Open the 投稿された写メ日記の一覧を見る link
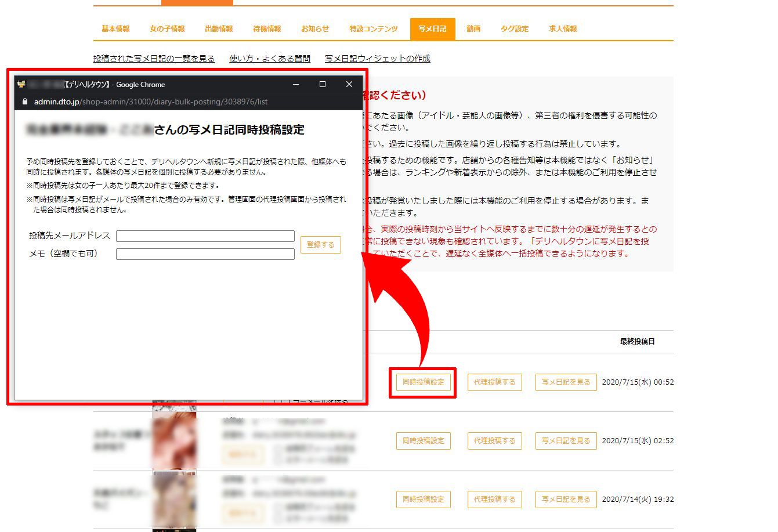 tap(154, 59)
